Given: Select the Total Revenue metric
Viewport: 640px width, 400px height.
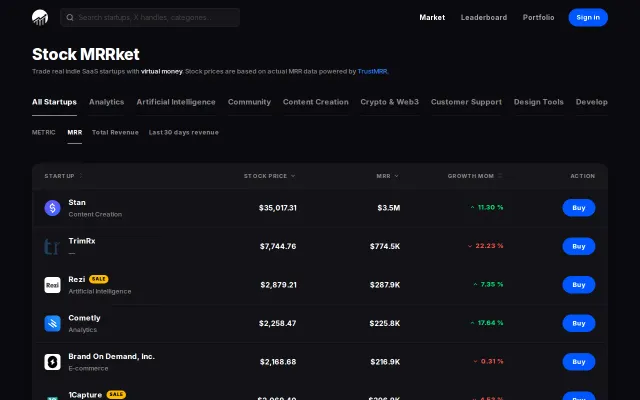Looking at the screenshot, I should click(x=115, y=133).
